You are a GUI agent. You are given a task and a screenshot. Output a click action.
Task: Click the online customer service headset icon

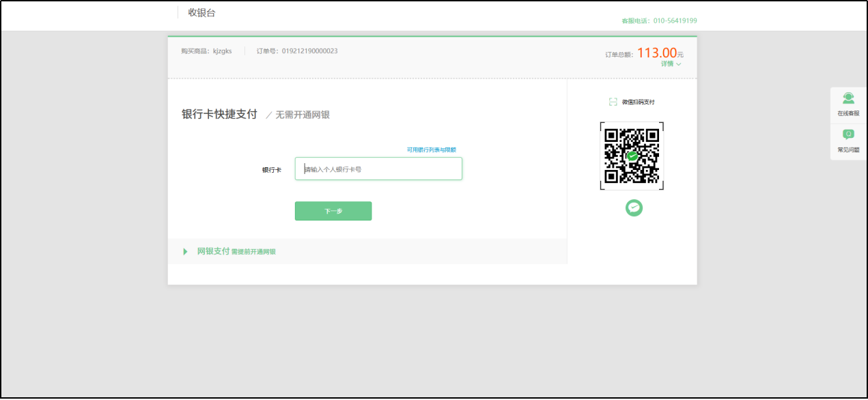click(848, 98)
